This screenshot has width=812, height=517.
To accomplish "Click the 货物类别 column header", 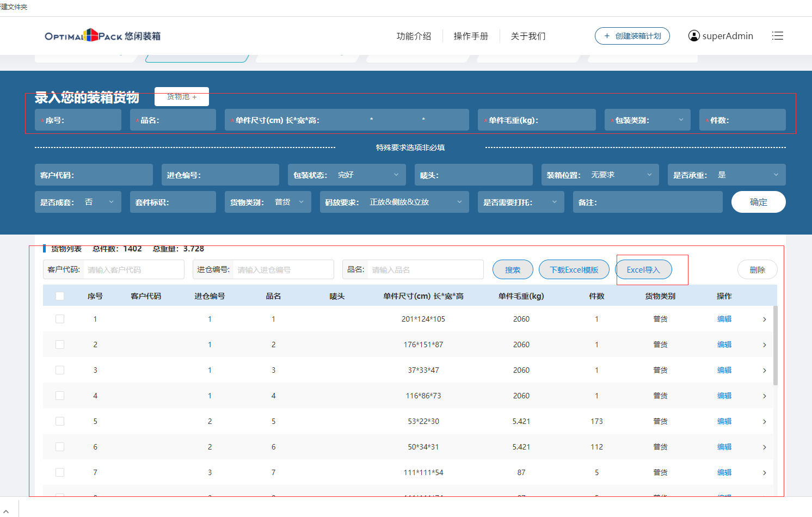I will click(660, 296).
